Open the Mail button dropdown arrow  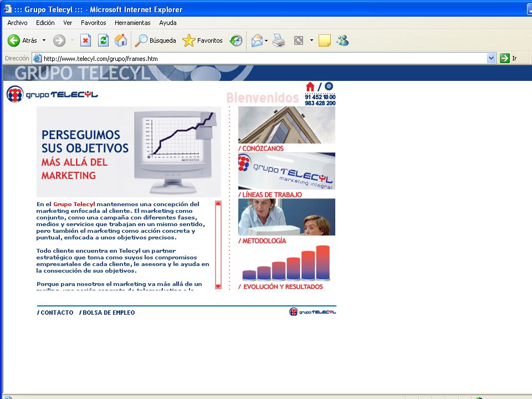pyautogui.click(x=267, y=40)
